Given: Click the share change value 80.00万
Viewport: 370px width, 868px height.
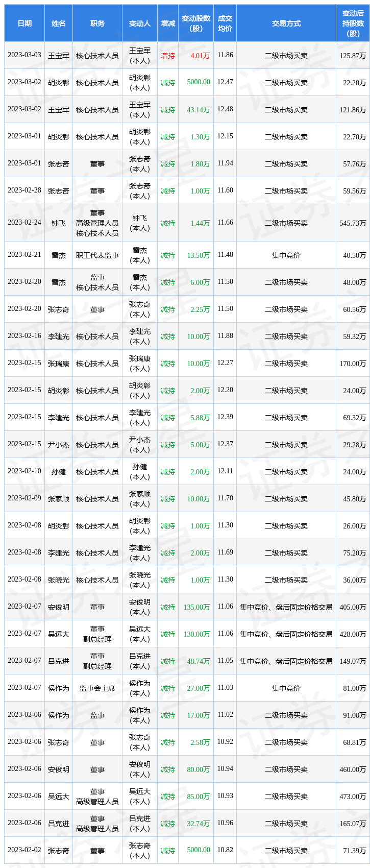Looking at the screenshot, I should click(x=199, y=769).
